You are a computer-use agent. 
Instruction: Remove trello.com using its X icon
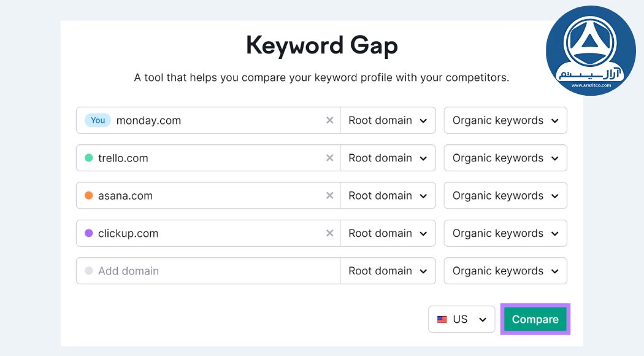[x=329, y=158]
